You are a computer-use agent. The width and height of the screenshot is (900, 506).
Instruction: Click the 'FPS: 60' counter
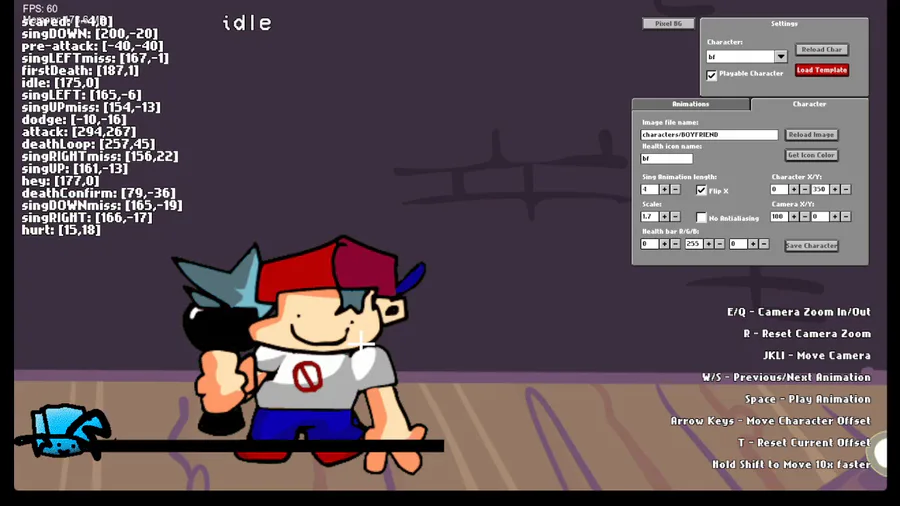(40, 9)
